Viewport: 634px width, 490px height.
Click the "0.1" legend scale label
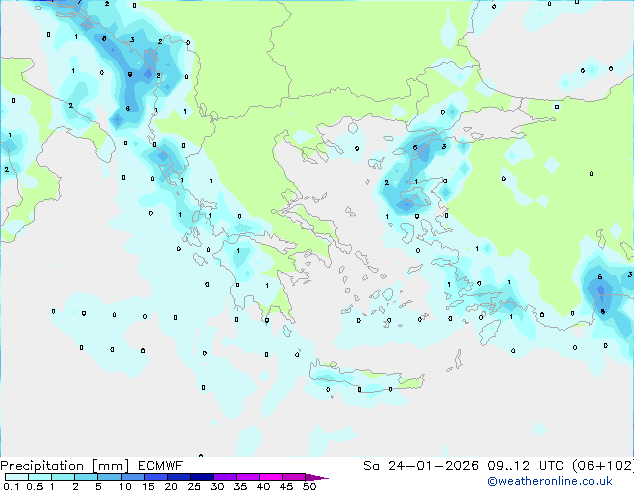point(11,486)
